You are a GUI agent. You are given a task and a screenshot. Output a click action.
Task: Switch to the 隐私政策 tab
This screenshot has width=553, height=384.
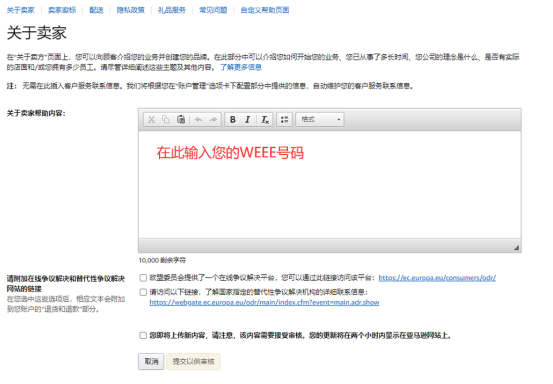click(x=131, y=10)
